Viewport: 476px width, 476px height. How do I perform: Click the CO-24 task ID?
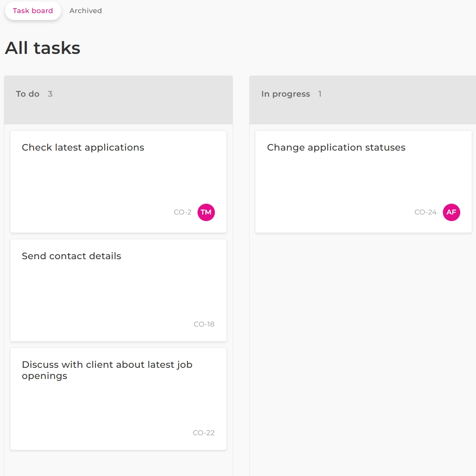pyautogui.click(x=425, y=212)
